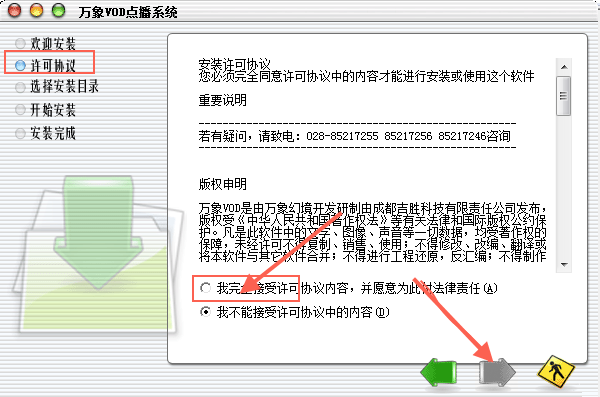Go back with the green left arrow
This screenshot has width=600, height=397.
tap(439, 372)
